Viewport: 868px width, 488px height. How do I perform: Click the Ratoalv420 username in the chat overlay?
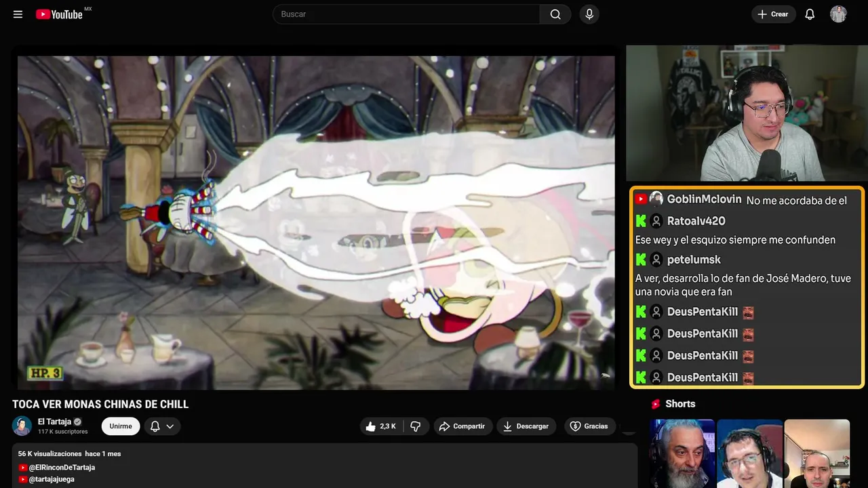pos(696,221)
